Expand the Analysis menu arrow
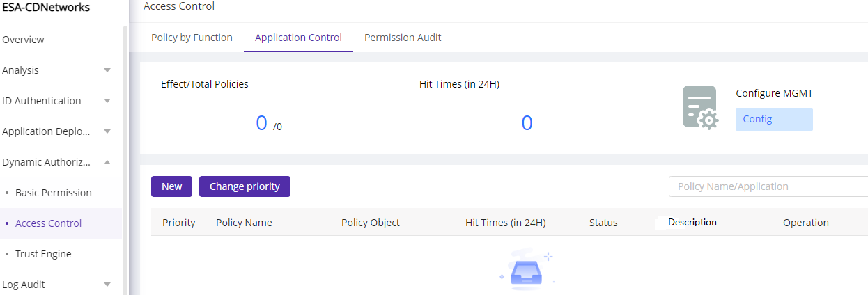This screenshot has height=295, width=868. (107, 70)
